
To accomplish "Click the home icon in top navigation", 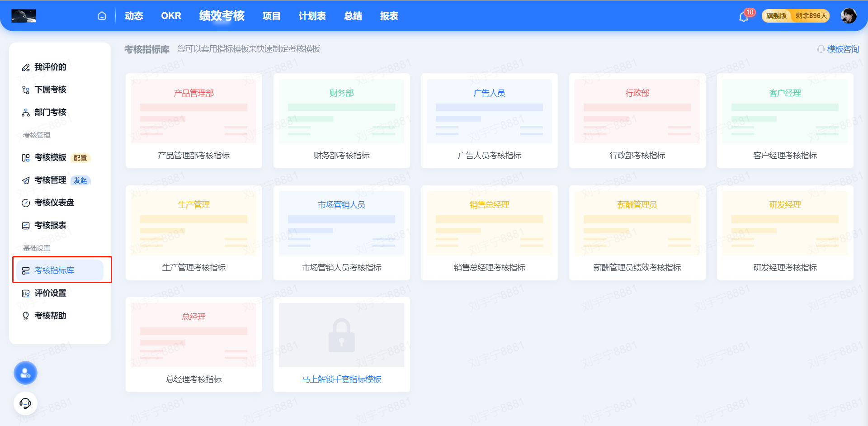I will pos(102,16).
